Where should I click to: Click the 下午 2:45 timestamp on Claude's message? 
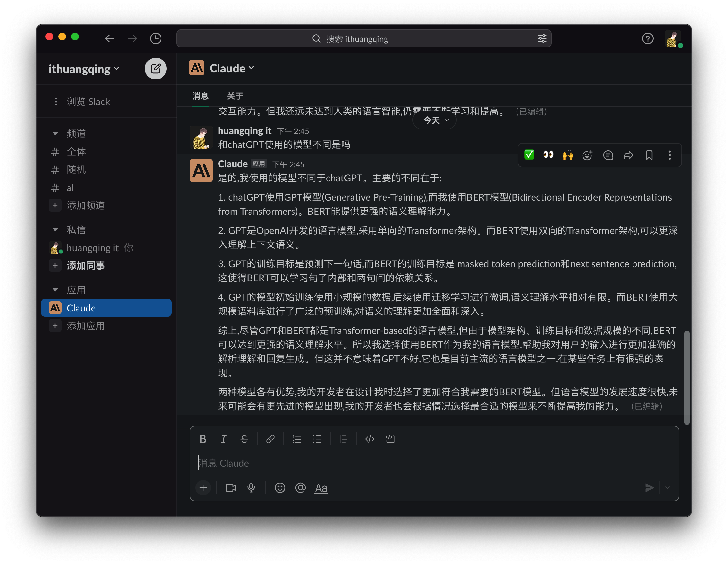tap(288, 165)
